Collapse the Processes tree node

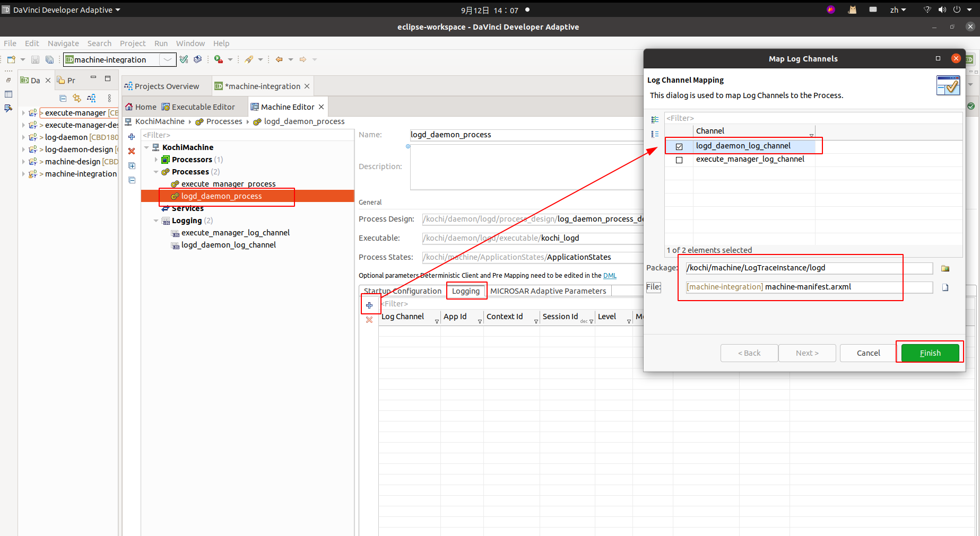[x=156, y=172]
